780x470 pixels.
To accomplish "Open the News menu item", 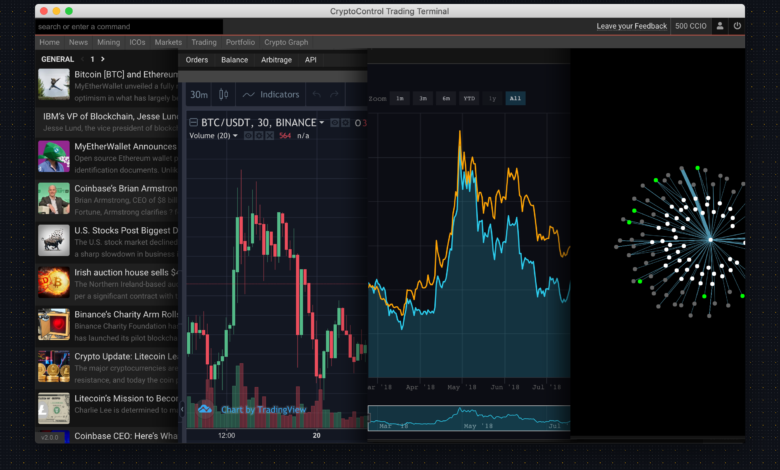I will (x=78, y=42).
